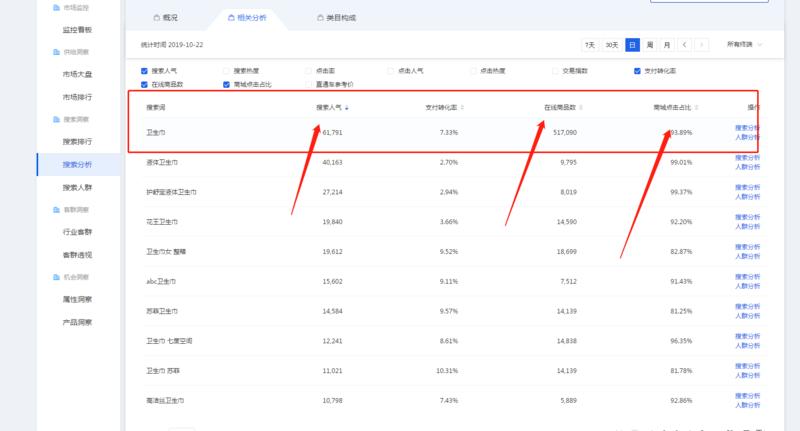Image resolution: width=800 pixels, height=431 pixels.
Task: Open the 所有终端 dropdown
Action: pos(744,45)
